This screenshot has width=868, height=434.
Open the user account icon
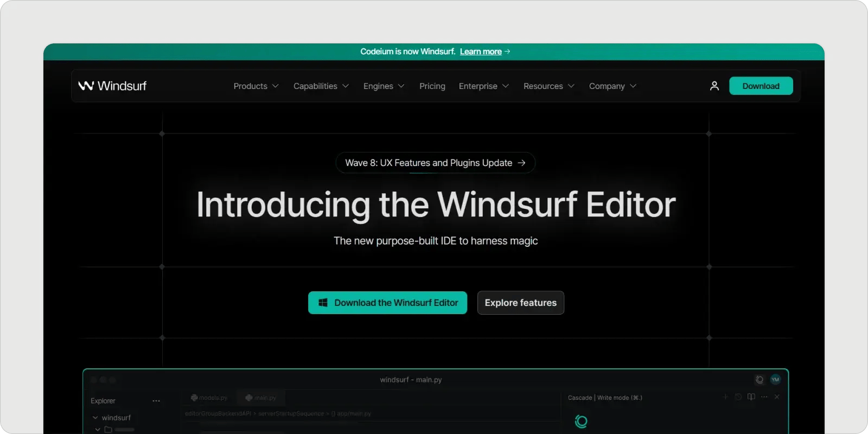point(714,86)
